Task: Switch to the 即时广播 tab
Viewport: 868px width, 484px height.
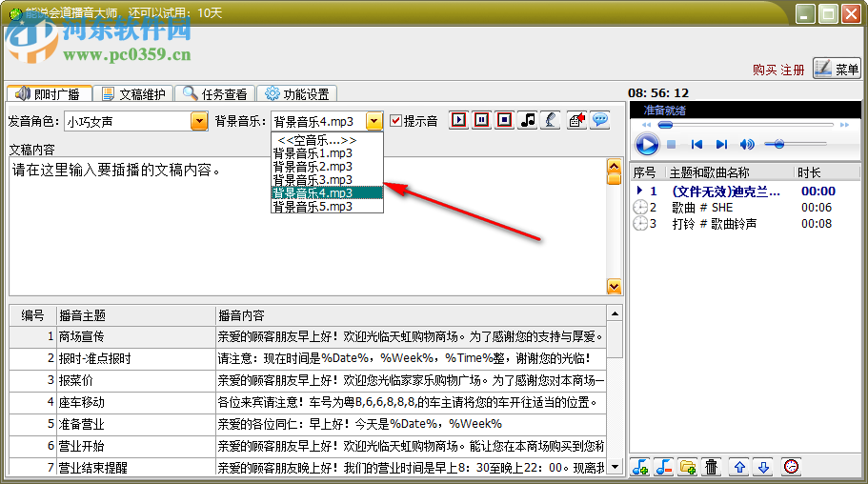Action: tap(49, 94)
